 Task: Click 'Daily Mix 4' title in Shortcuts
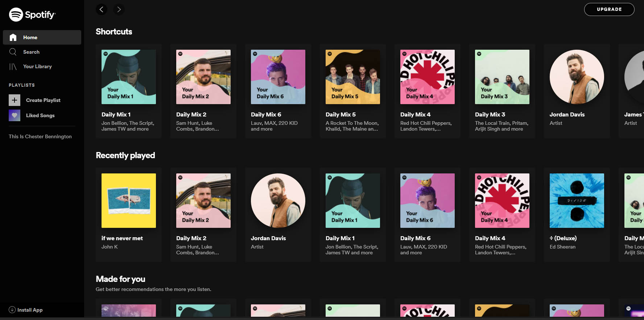(415, 114)
